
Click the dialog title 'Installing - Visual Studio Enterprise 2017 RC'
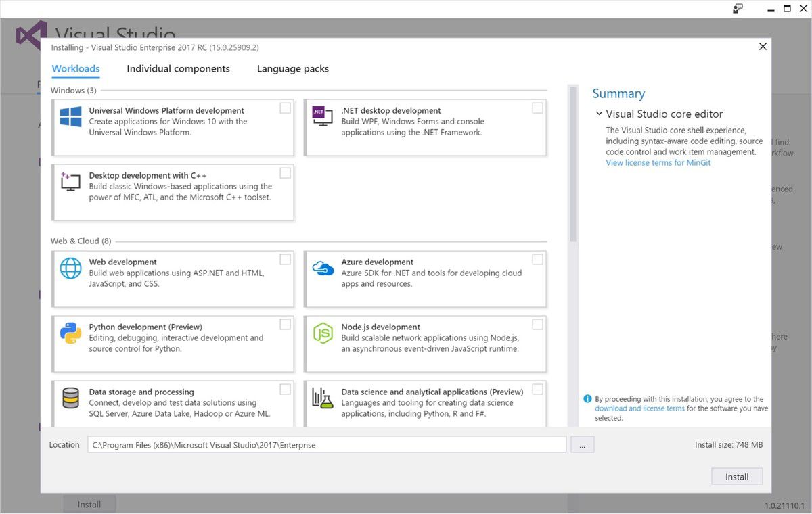point(155,48)
